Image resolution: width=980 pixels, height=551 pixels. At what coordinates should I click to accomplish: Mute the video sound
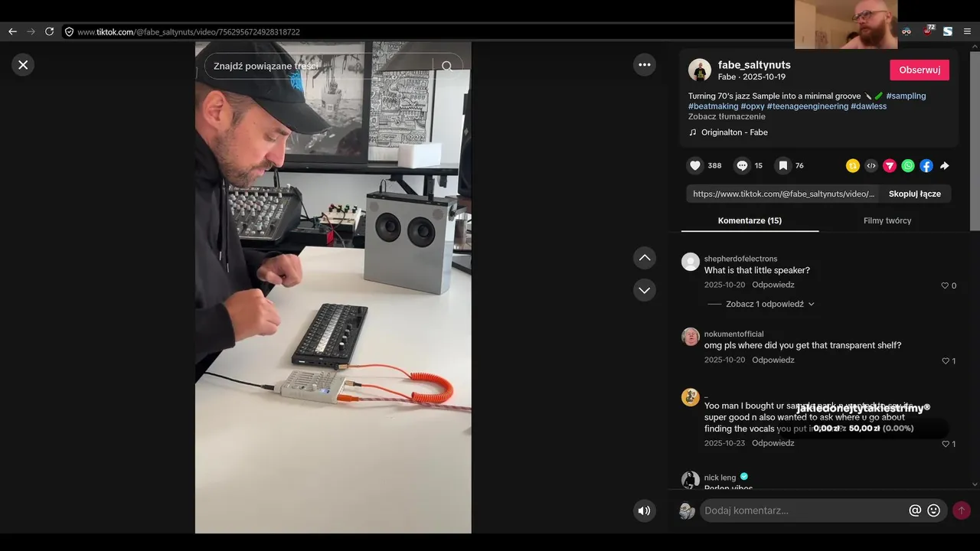(645, 510)
